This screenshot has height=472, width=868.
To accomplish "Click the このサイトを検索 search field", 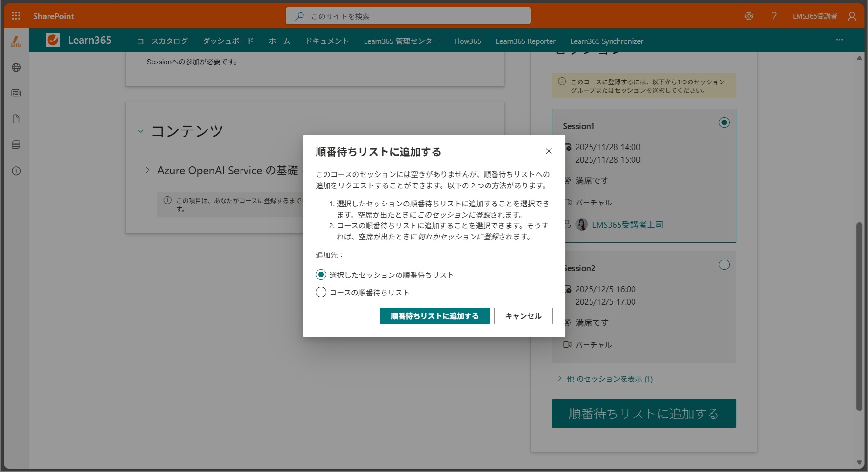I will pyautogui.click(x=408, y=16).
